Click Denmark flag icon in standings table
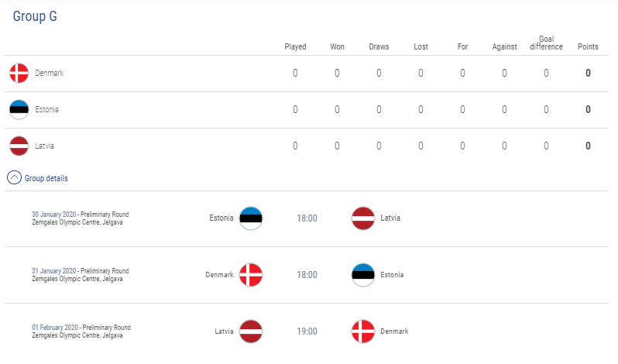618x364 pixels. (19, 73)
